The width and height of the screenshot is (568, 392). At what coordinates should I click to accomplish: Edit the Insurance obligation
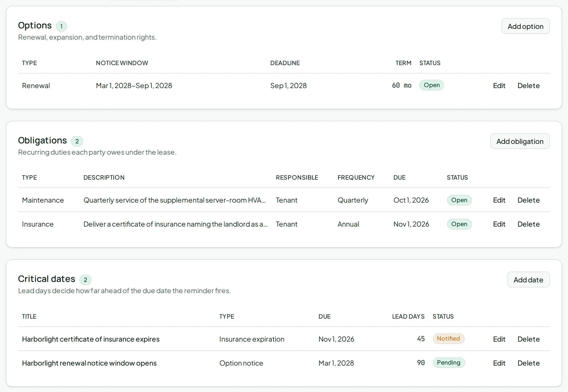tap(499, 224)
